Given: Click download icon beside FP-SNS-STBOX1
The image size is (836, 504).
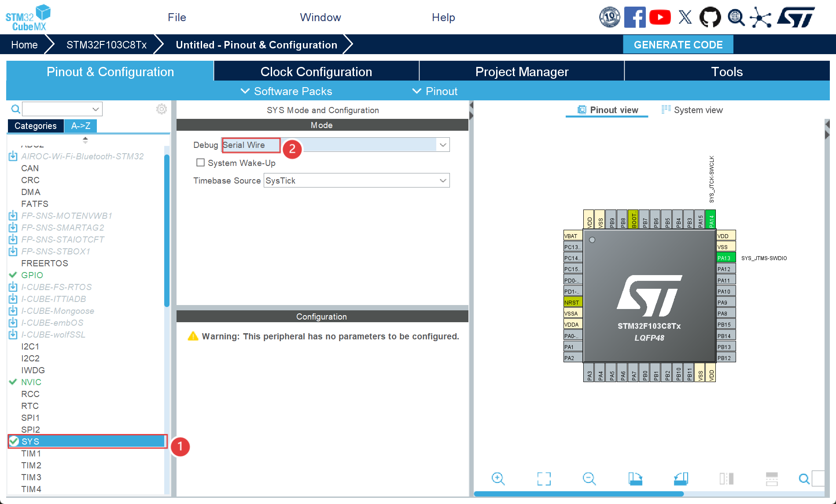Looking at the screenshot, I should coord(13,251).
